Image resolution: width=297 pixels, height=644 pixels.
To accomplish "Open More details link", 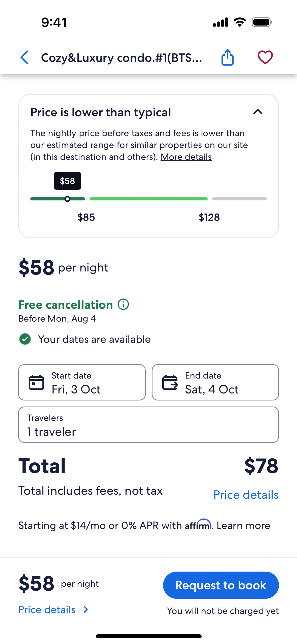I will tap(186, 157).
